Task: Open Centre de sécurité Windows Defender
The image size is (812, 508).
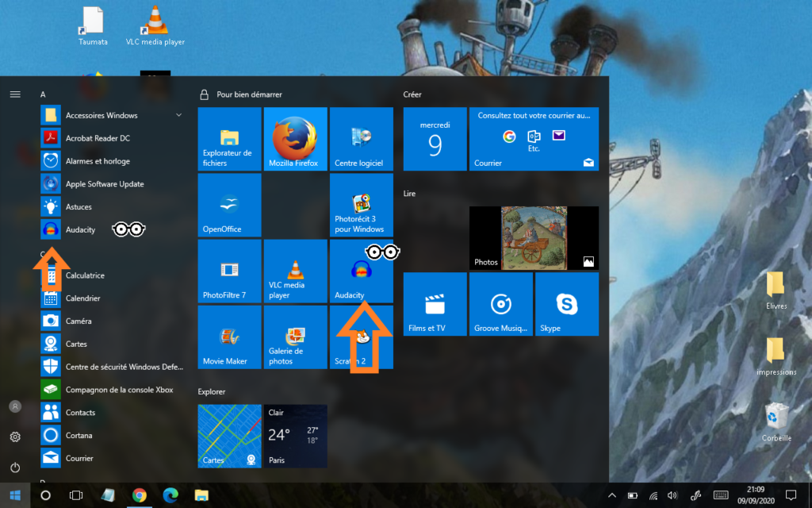Action: [112, 367]
